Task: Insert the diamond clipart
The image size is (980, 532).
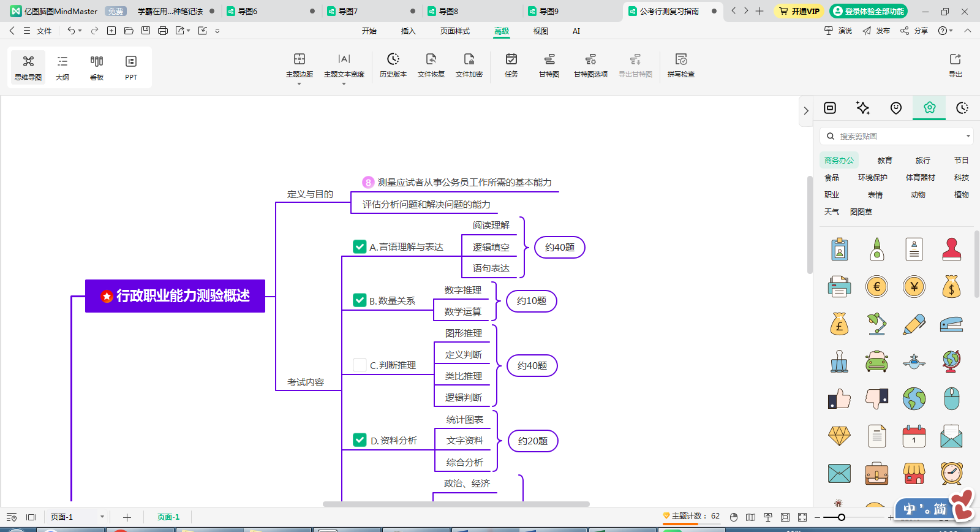Action: point(840,436)
